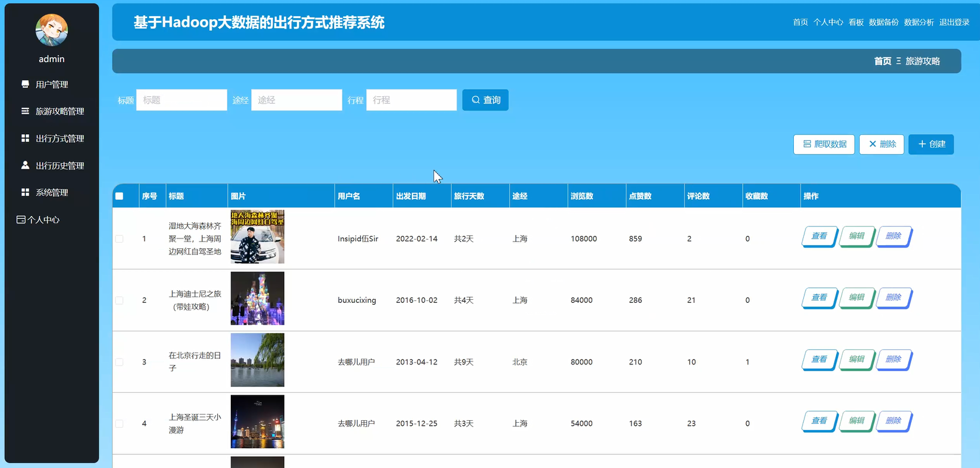This screenshot has height=468, width=980.
Task: Click the 删除 batch delete button
Action: click(x=881, y=144)
